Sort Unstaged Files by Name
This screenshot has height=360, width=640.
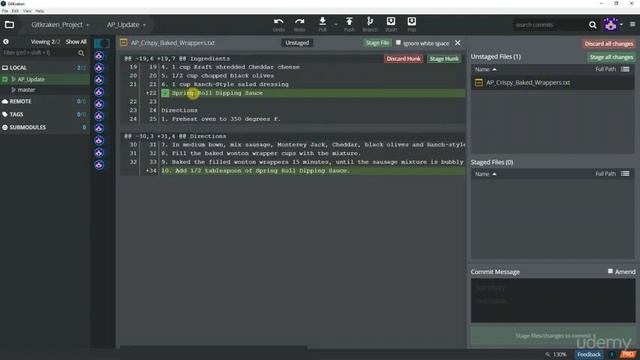485,69
